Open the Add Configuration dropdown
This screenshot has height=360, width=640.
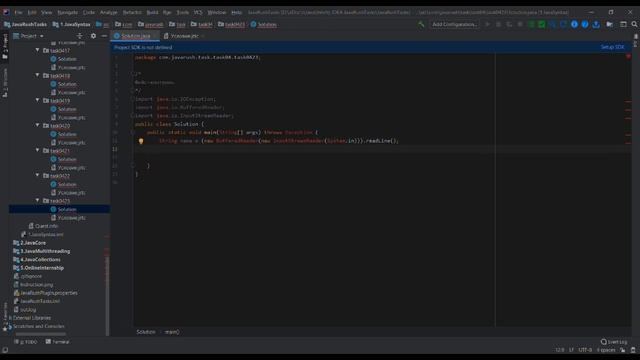click(454, 24)
